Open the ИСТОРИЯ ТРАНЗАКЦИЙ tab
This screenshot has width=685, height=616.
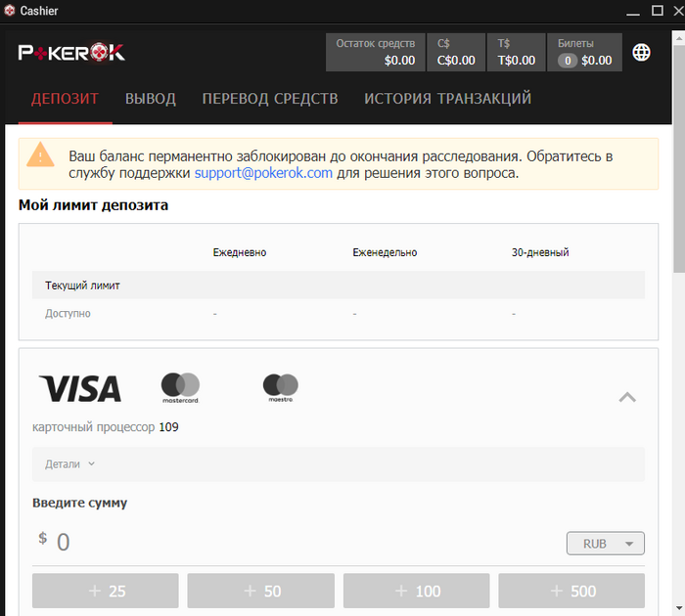(448, 99)
